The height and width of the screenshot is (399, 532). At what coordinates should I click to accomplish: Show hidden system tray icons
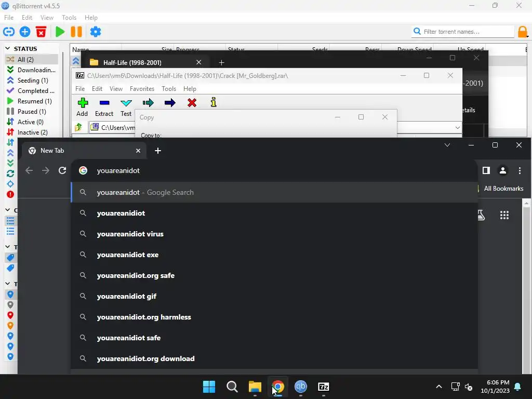point(438,387)
